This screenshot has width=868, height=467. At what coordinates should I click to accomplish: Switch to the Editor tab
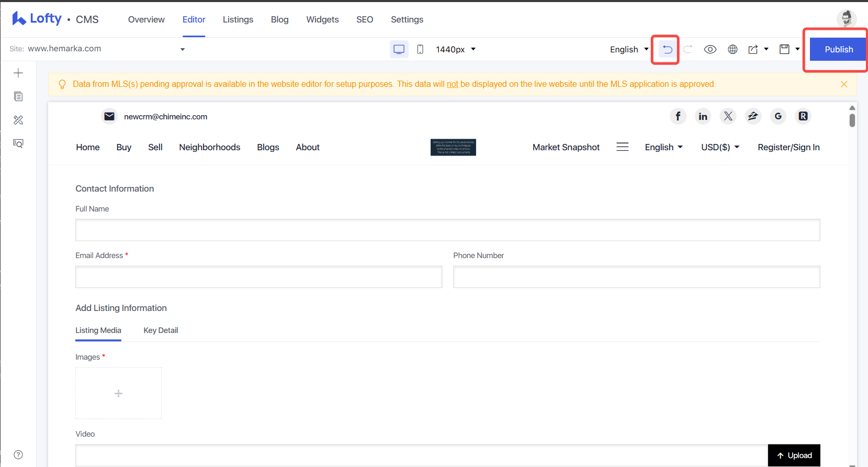pyautogui.click(x=194, y=19)
